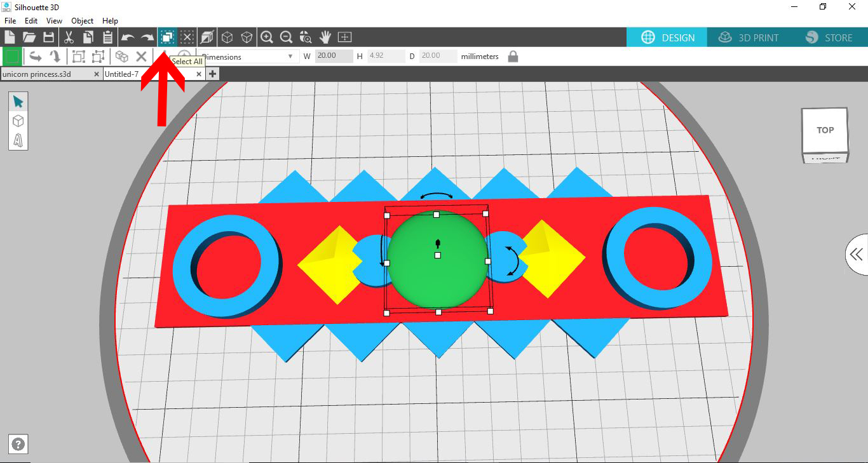Open help with the question mark button
Screen dimensions: 868x463
click(x=18, y=445)
